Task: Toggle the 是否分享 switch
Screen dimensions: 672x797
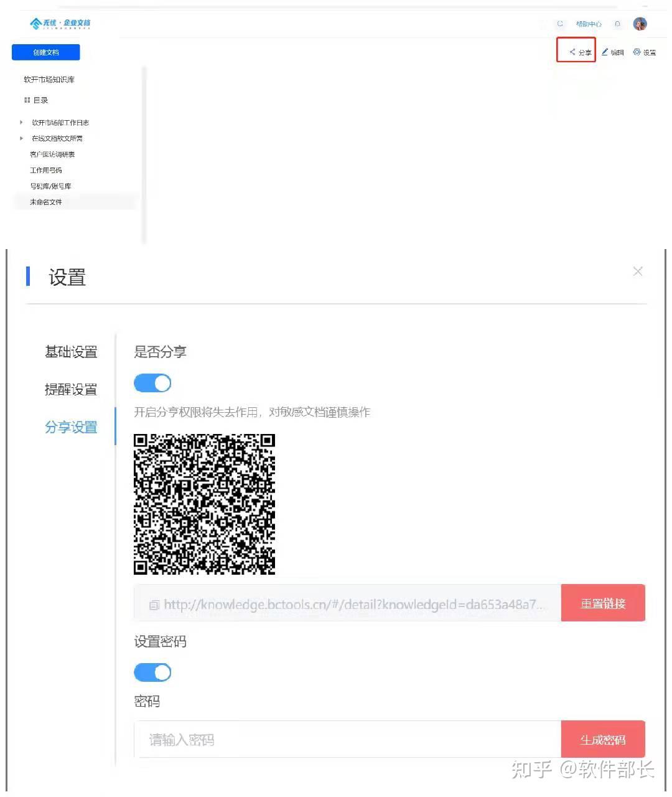Action: [x=152, y=383]
